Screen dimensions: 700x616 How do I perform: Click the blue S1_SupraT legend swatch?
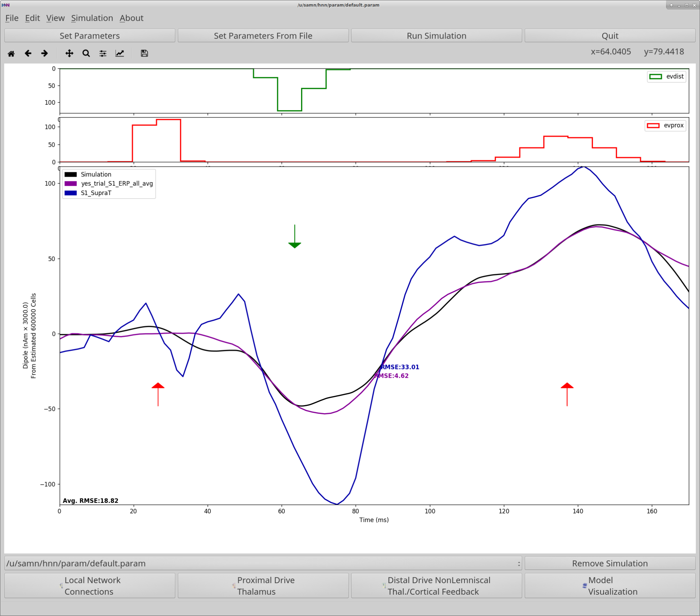coord(71,193)
